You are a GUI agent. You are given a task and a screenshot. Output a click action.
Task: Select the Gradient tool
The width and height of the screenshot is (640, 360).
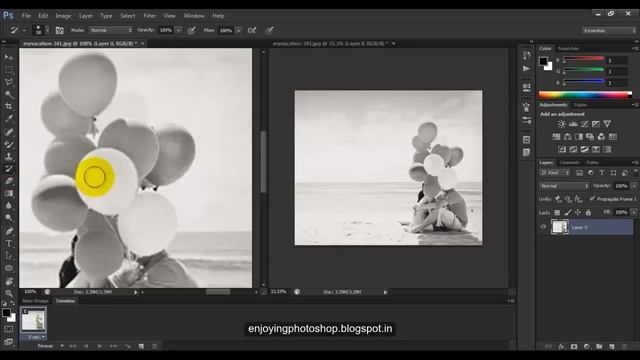click(x=9, y=193)
